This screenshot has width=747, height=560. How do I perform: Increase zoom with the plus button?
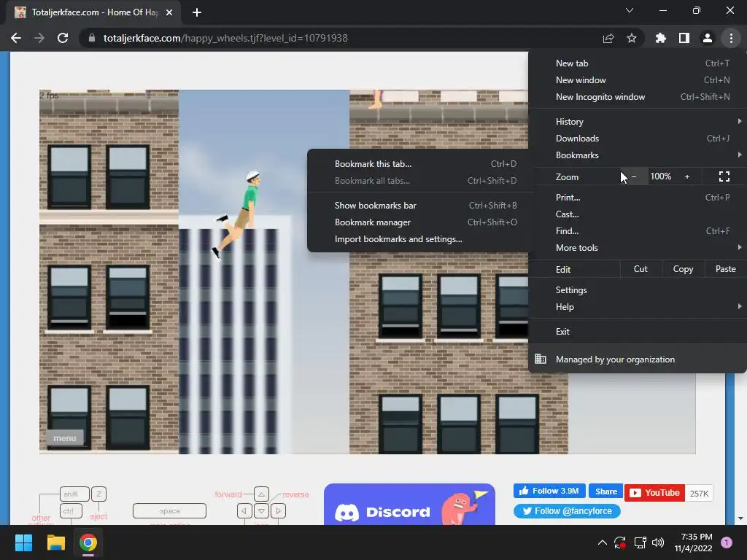pos(687,176)
